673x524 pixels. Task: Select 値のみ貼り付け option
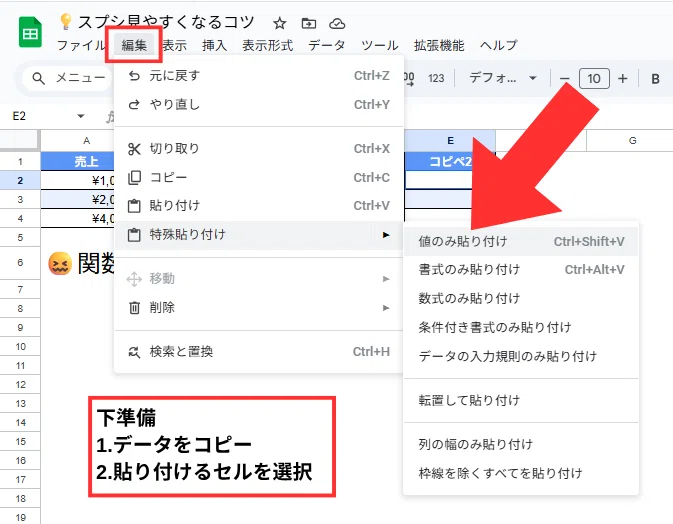click(x=521, y=242)
